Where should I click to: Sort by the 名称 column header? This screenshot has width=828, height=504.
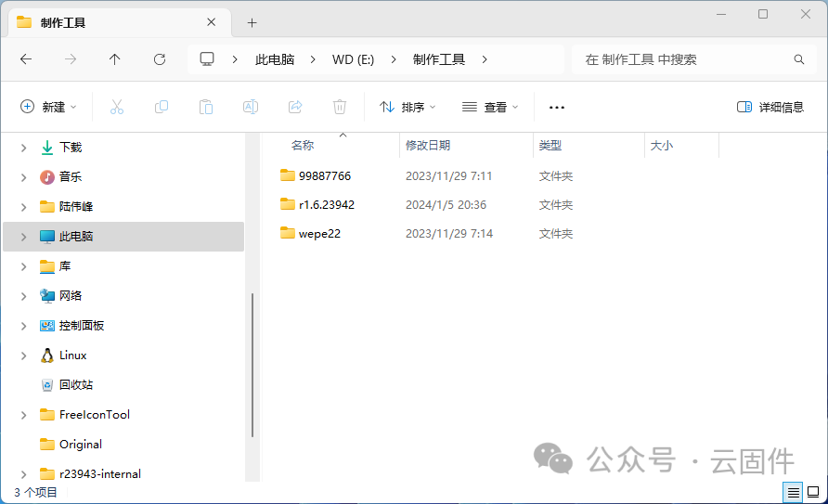tap(303, 145)
